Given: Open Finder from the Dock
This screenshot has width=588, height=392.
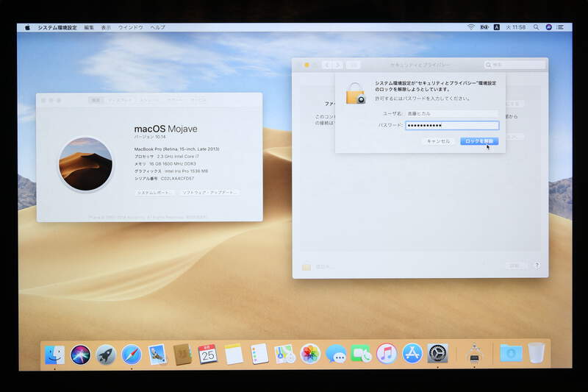Looking at the screenshot, I should (54, 354).
